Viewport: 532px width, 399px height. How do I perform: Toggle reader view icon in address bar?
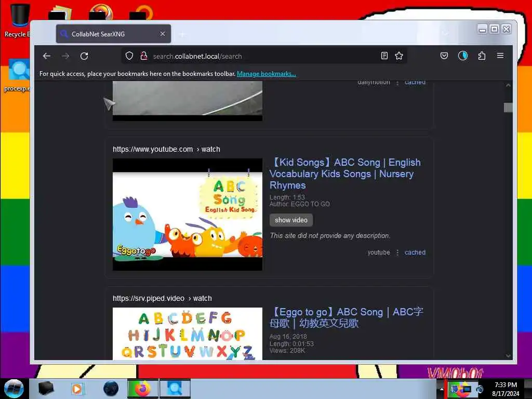tap(384, 56)
